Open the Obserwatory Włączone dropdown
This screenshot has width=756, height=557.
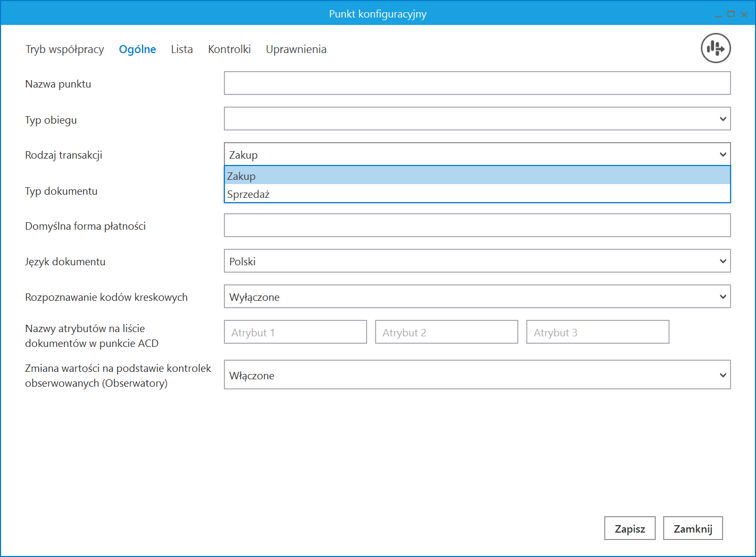coord(477,375)
